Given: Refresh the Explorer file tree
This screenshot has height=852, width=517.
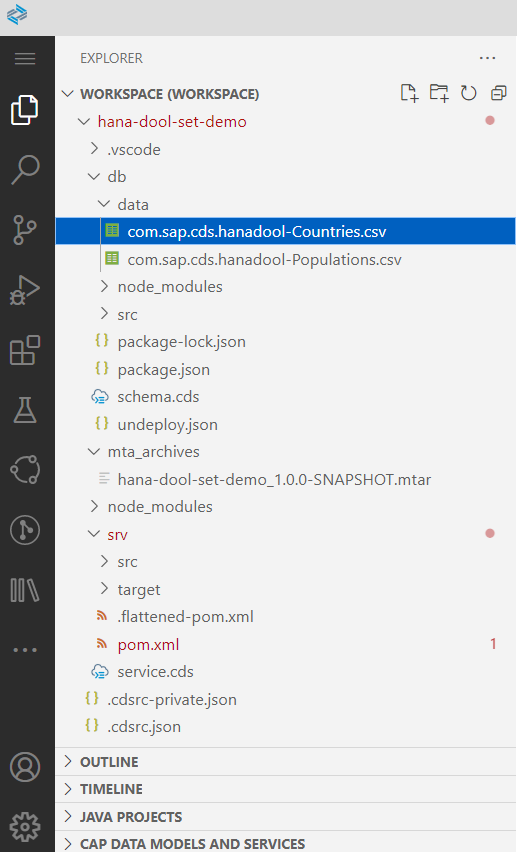Looking at the screenshot, I should 469,93.
